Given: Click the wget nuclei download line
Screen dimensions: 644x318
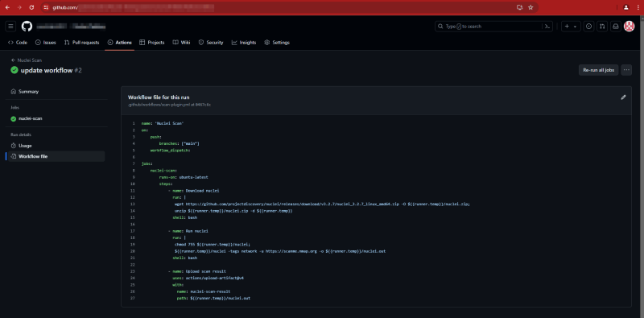Looking at the screenshot, I should tap(322, 204).
